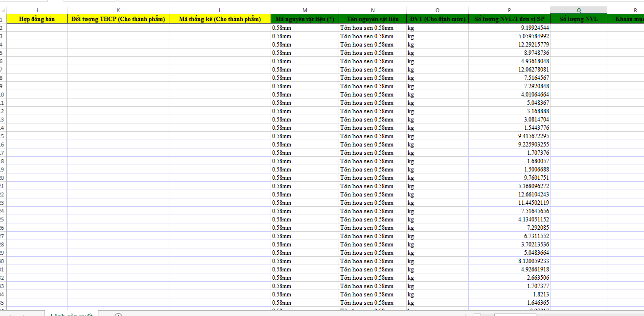This screenshot has height=316, width=644.
Task: Select cell with value 8.120059233
Action: coord(509,261)
